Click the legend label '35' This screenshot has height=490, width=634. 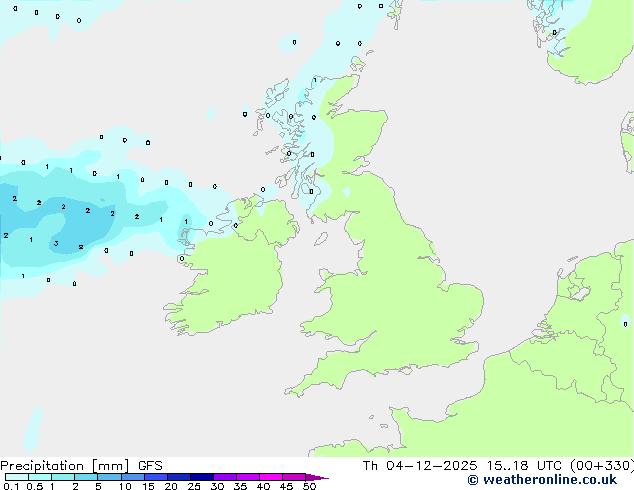[x=240, y=486]
